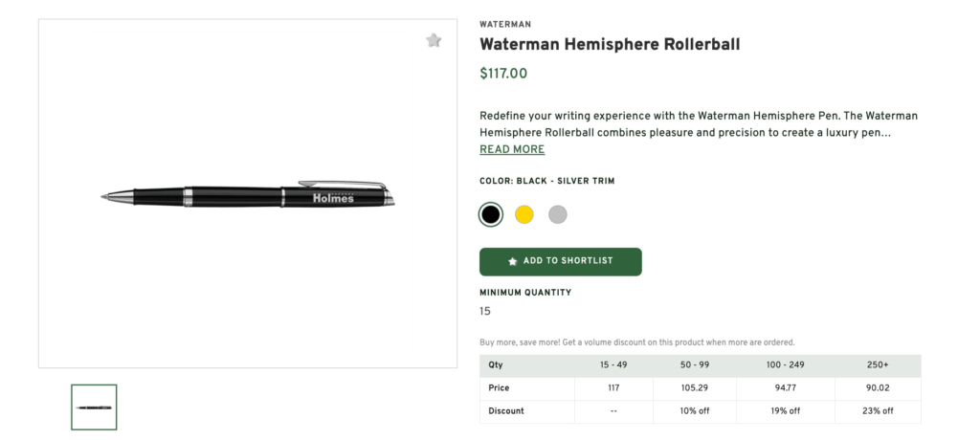Click the main pen product image
980x440 pixels.
coord(248,195)
